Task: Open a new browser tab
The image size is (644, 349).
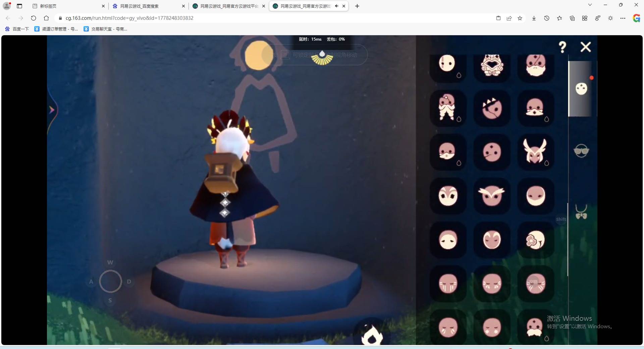Action: click(x=357, y=6)
